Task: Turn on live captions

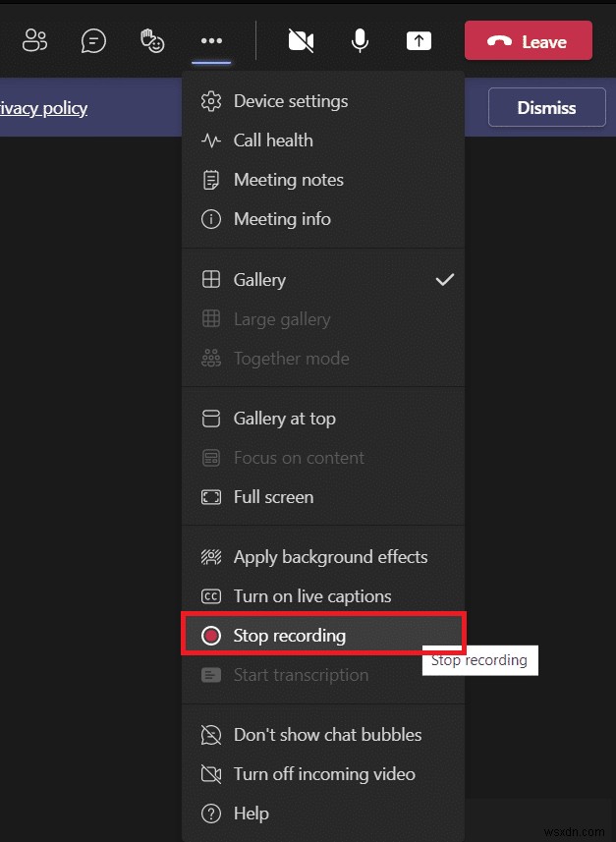Action: click(x=311, y=595)
